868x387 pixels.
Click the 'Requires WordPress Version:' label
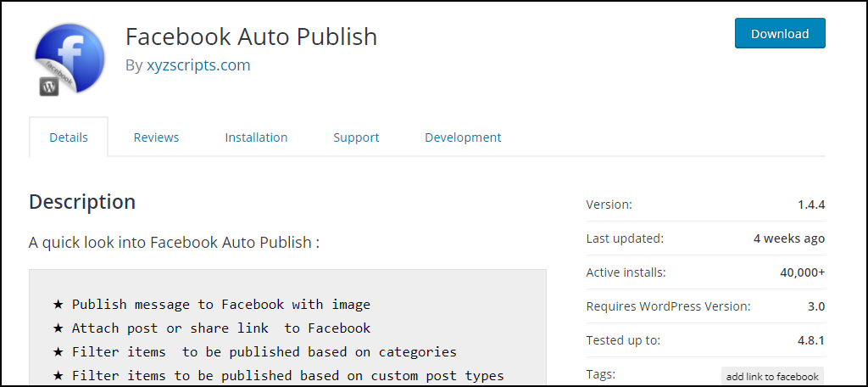coord(669,306)
